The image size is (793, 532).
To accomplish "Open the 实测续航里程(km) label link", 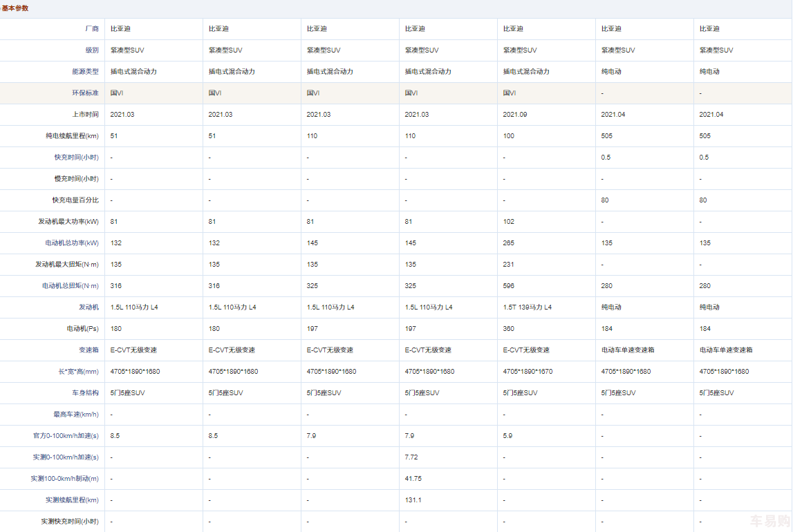I will (x=73, y=500).
